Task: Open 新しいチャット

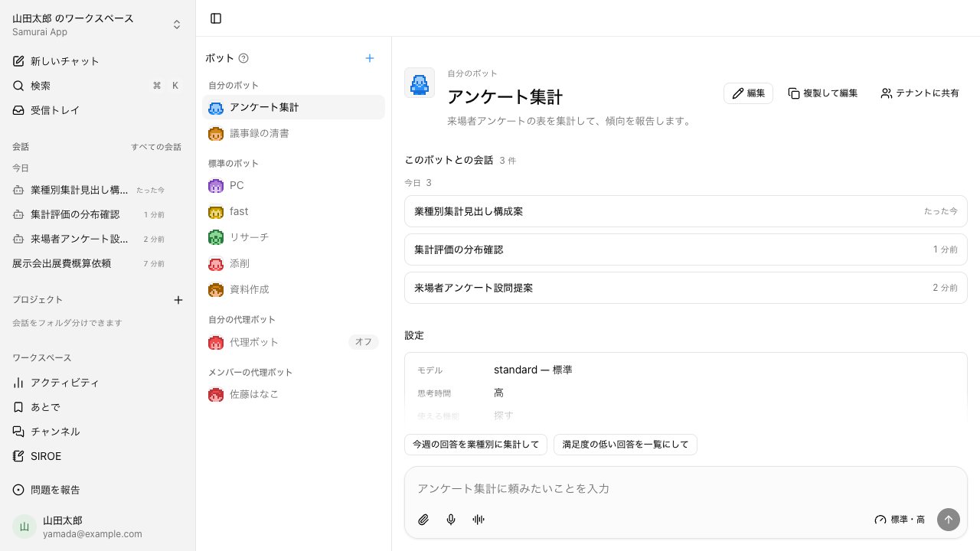Action: click(x=98, y=61)
